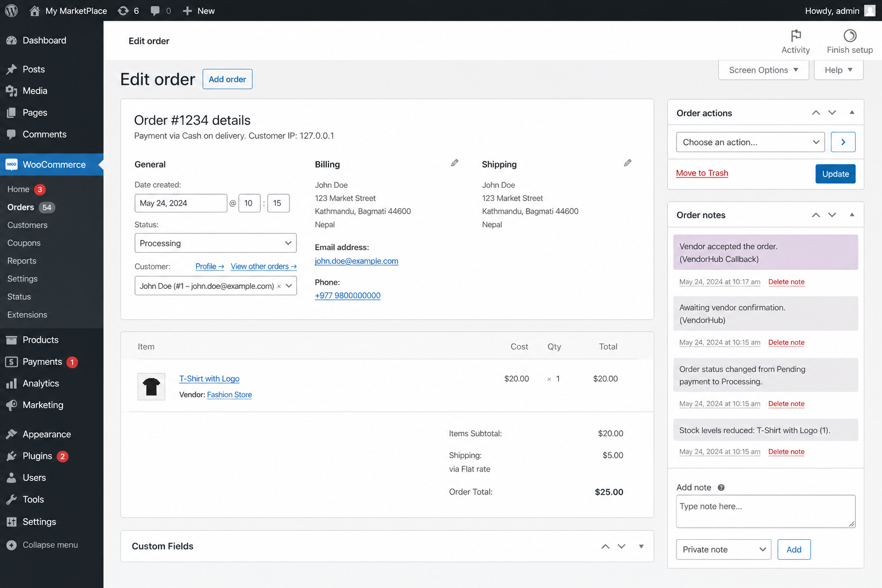Move Custom Fields panel down
The height and width of the screenshot is (588, 882).
click(x=621, y=546)
